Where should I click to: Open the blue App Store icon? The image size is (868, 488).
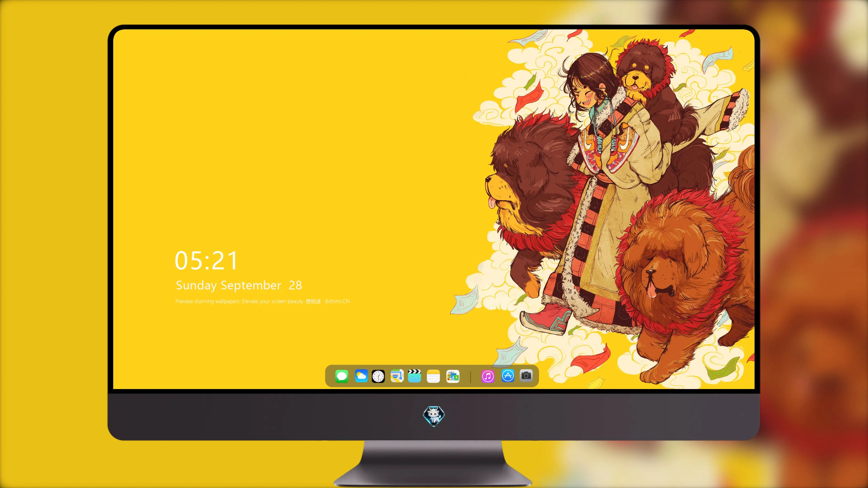click(x=508, y=375)
